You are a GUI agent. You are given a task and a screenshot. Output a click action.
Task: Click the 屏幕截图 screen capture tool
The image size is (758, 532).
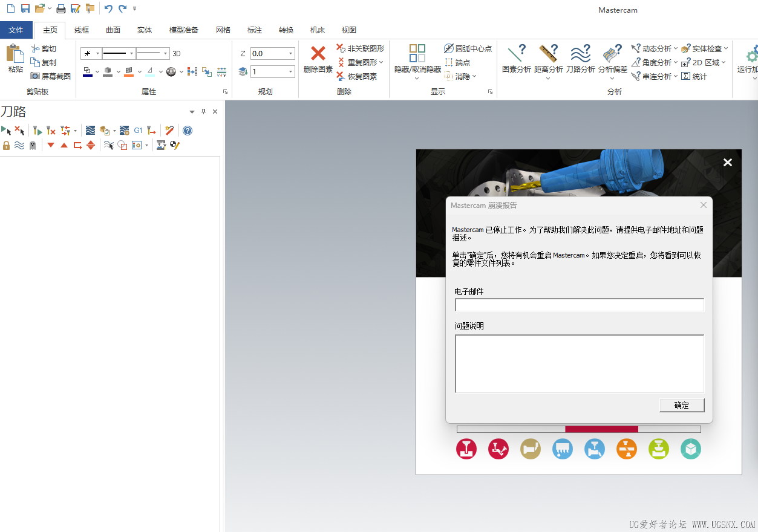(50, 76)
